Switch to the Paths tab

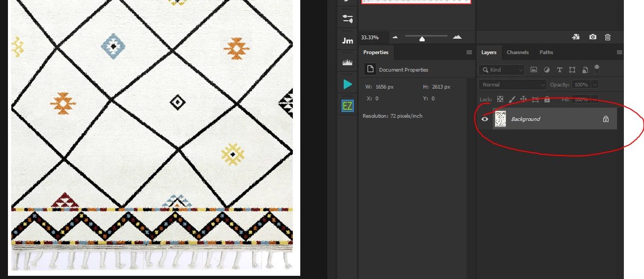[546, 53]
